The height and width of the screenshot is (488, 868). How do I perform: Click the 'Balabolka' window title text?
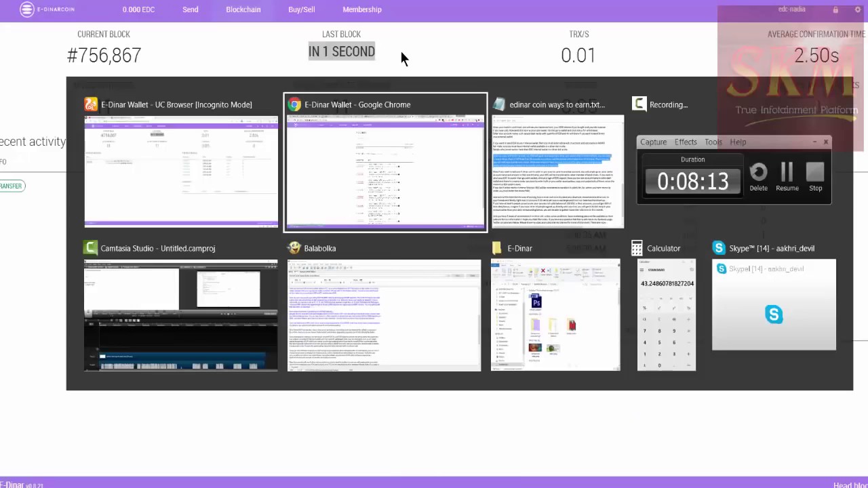(320, 248)
